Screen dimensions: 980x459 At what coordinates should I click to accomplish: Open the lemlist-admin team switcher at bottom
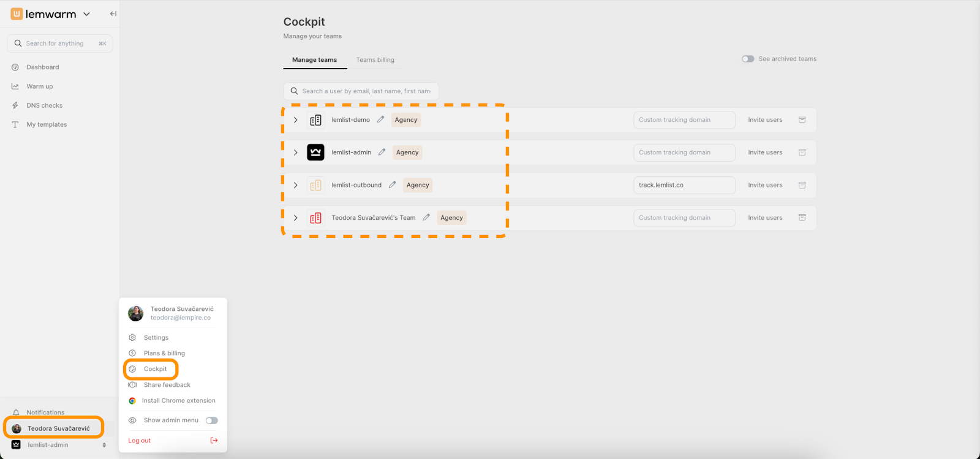pos(58,445)
